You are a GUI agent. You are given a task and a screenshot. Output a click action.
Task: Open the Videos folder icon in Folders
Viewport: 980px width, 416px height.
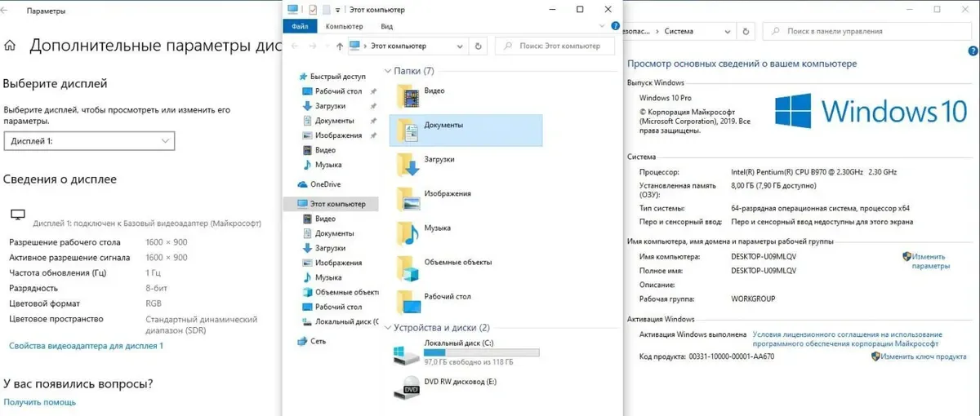click(x=409, y=95)
